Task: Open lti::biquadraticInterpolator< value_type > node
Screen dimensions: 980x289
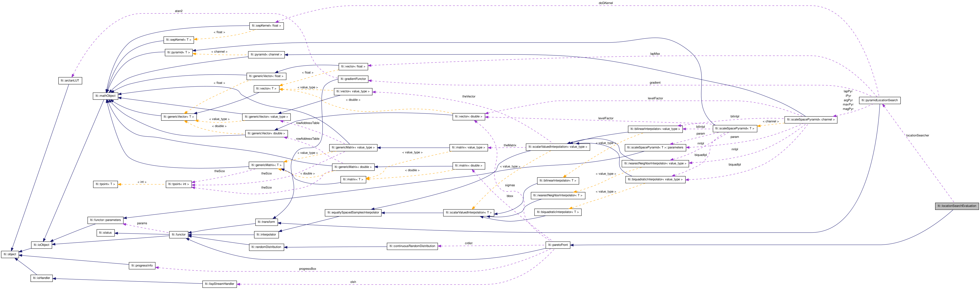Action: pos(655,180)
